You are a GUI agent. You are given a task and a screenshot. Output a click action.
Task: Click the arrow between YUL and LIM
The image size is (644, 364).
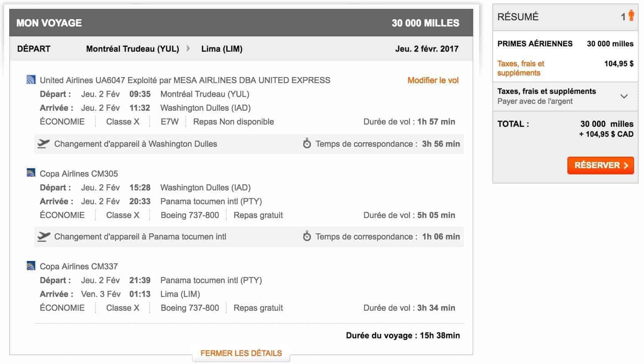pos(188,49)
